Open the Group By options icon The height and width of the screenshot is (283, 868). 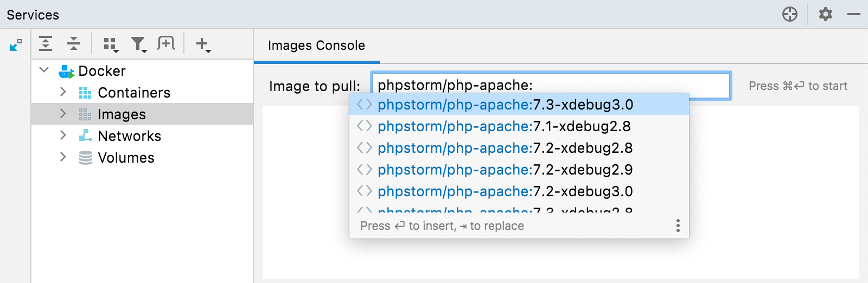tap(111, 44)
